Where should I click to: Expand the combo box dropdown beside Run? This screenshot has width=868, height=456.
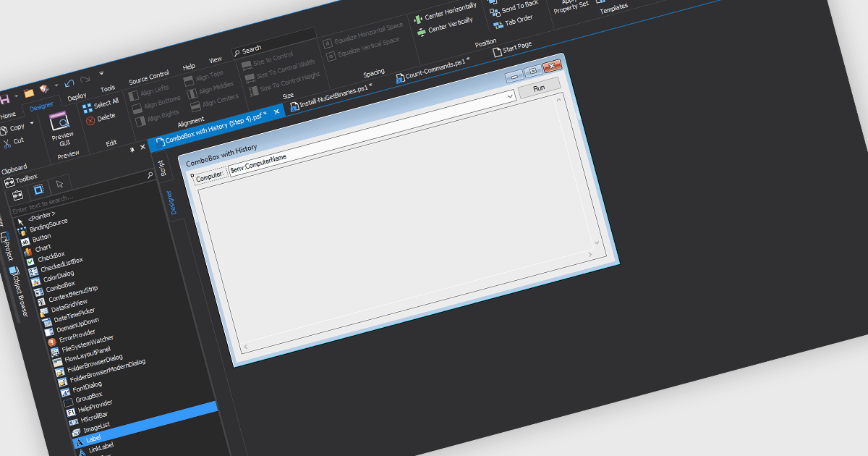509,95
